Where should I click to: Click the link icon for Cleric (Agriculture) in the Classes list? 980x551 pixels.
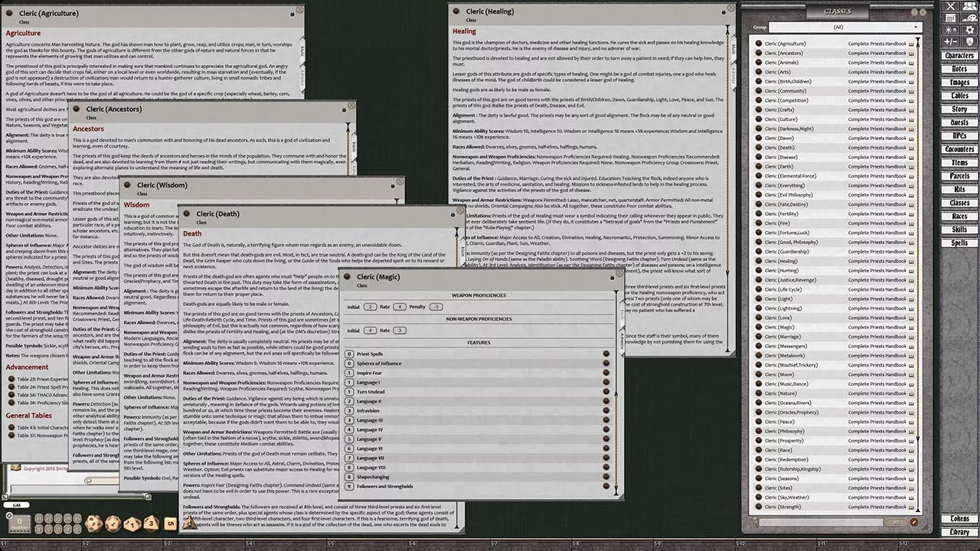coord(759,44)
